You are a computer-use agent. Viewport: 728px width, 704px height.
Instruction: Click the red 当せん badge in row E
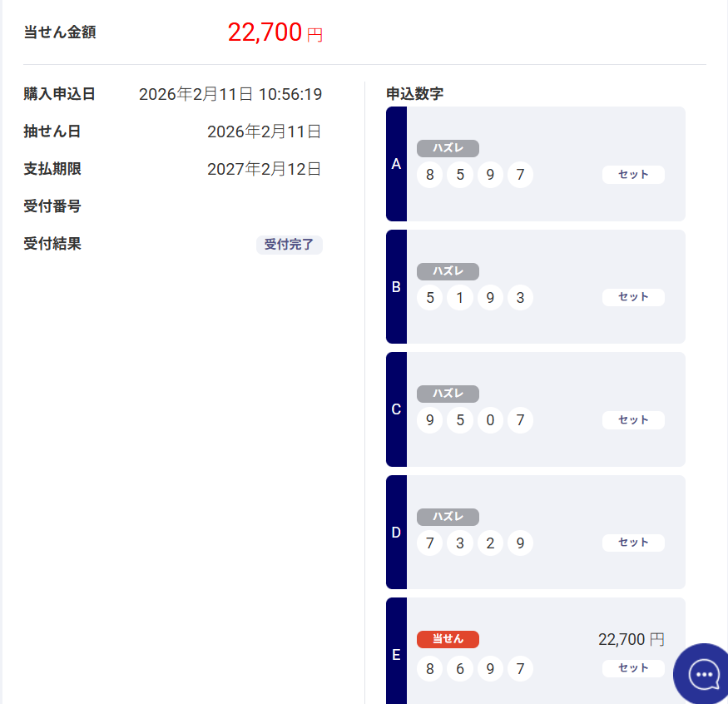click(448, 639)
